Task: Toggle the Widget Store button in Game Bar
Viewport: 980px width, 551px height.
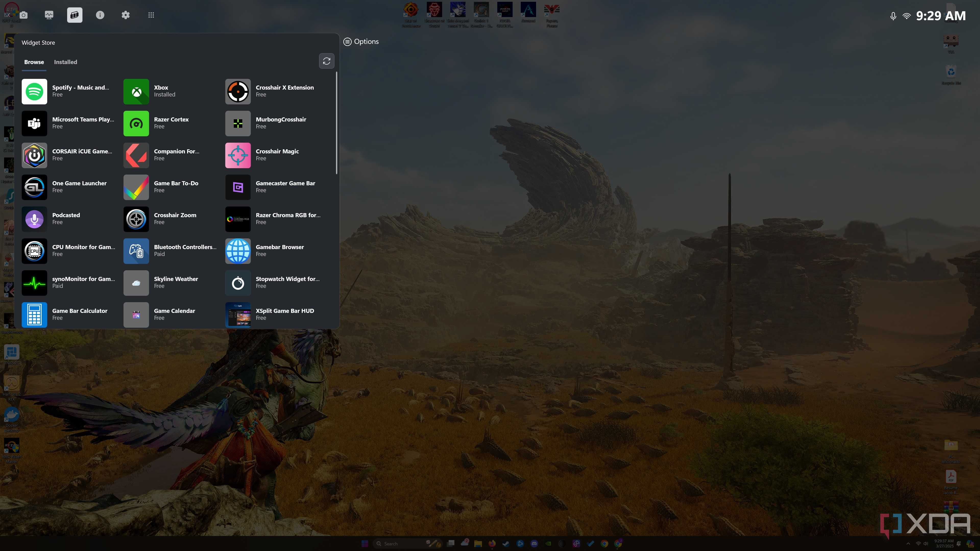Action: (x=75, y=15)
